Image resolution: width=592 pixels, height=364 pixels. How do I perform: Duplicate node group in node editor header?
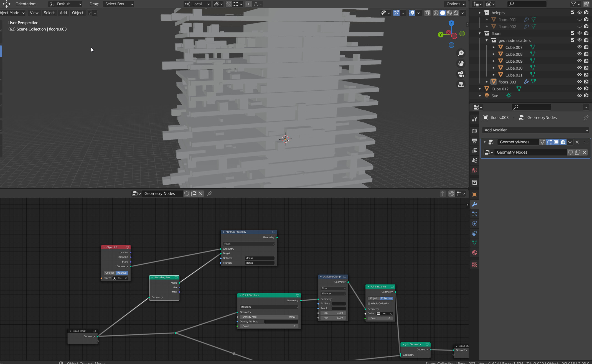[194, 194]
